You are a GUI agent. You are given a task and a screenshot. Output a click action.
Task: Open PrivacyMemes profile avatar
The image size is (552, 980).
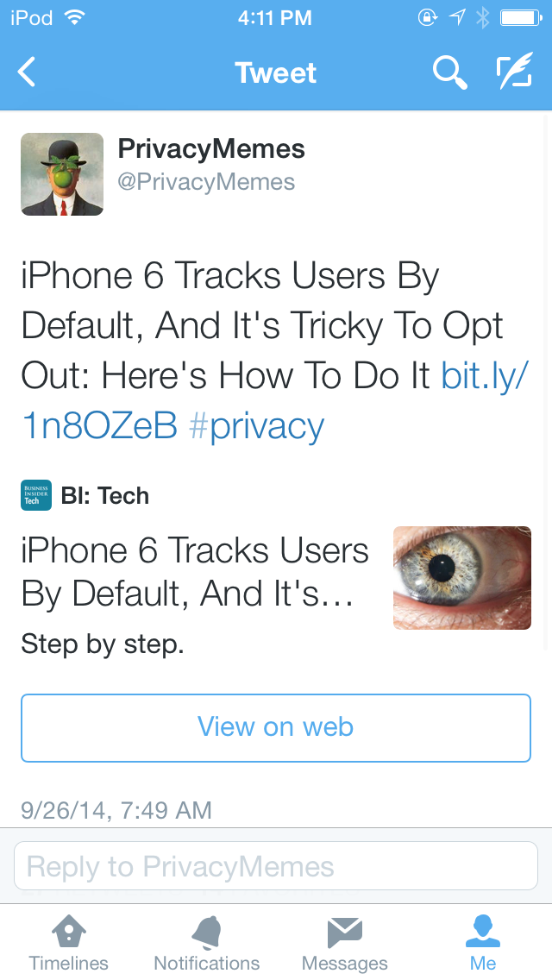(x=62, y=174)
